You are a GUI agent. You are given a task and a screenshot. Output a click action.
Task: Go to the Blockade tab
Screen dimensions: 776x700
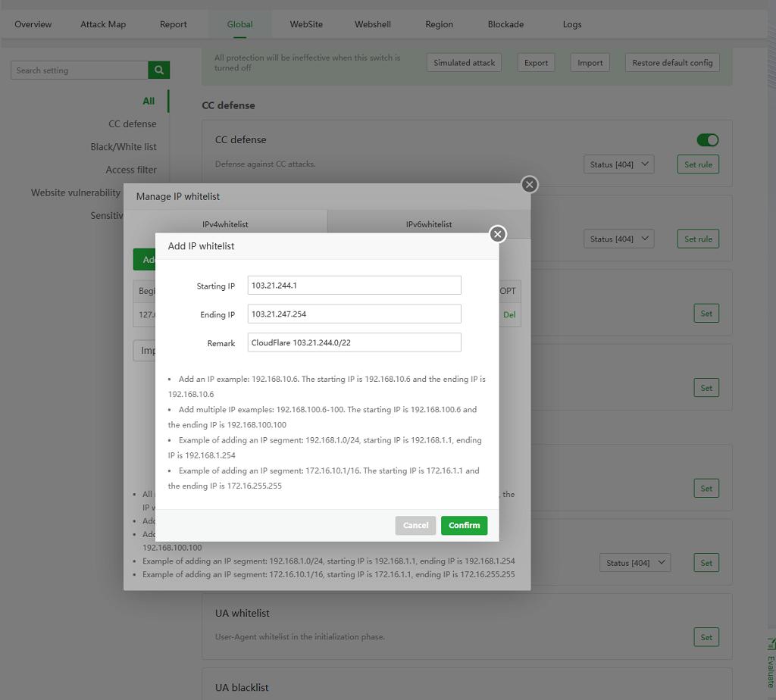[505, 24]
